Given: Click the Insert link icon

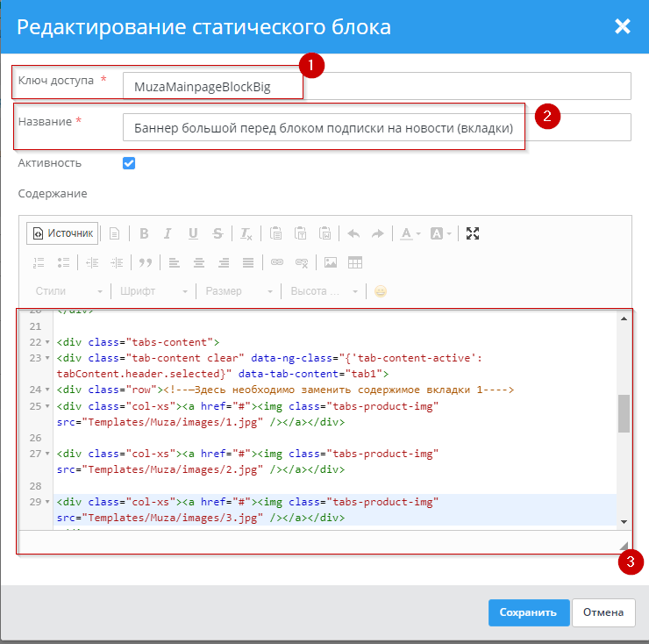Looking at the screenshot, I should [277, 262].
